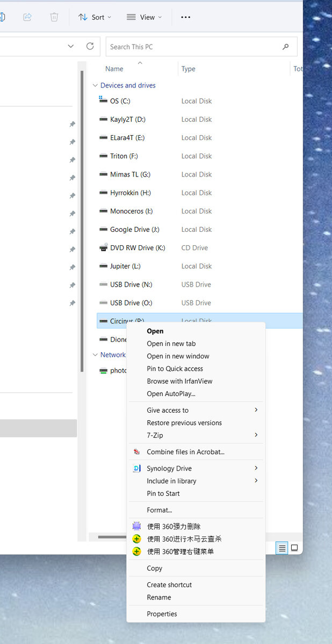Select the Triton (F:) drive icon
This screenshot has height=644, width=332.
click(104, 156)
